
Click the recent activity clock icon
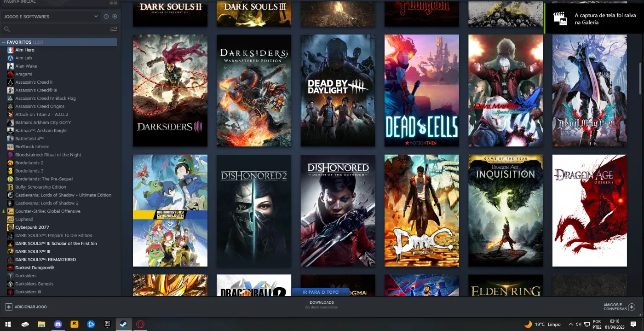[x=106, y=17]
